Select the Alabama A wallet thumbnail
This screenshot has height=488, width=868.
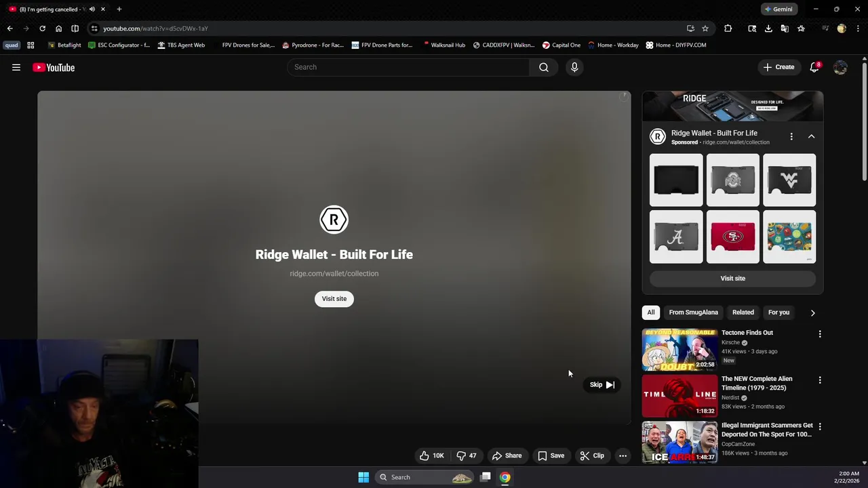click(x=676, y=237)
